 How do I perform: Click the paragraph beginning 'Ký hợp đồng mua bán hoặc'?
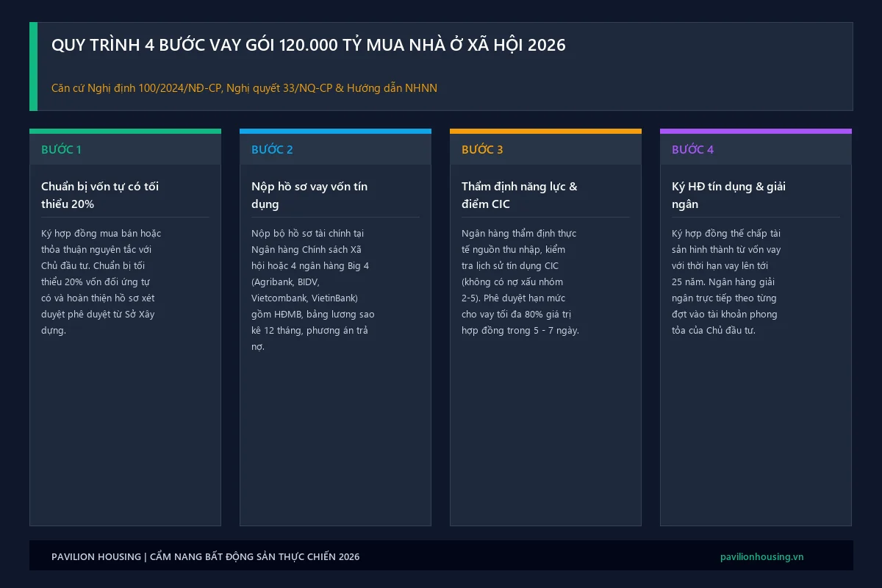[x=101, y=282]
